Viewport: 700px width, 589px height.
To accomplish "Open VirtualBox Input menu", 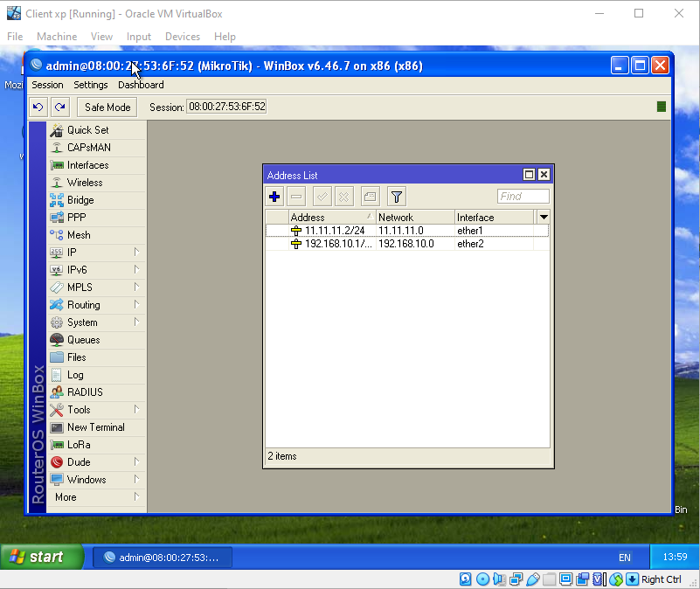I will click(x=138, y=37).
